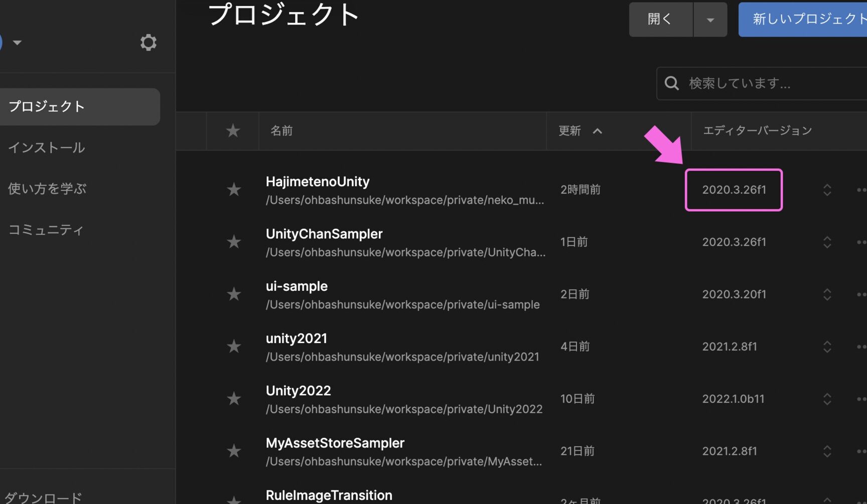This screenshot has width=867, height=504.
Task: Go to コミュニティ in sidebar
Action: click(x=46, y=230)
